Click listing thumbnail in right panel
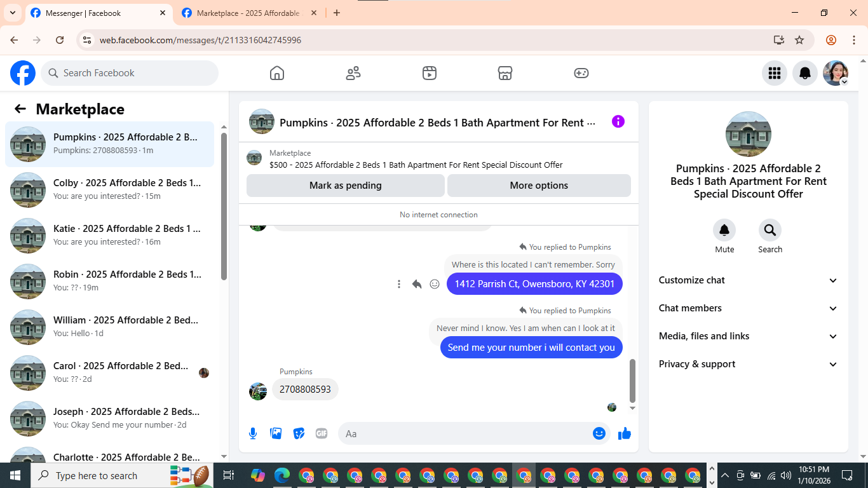The image size is (868, 488). (x=749, y=134)
